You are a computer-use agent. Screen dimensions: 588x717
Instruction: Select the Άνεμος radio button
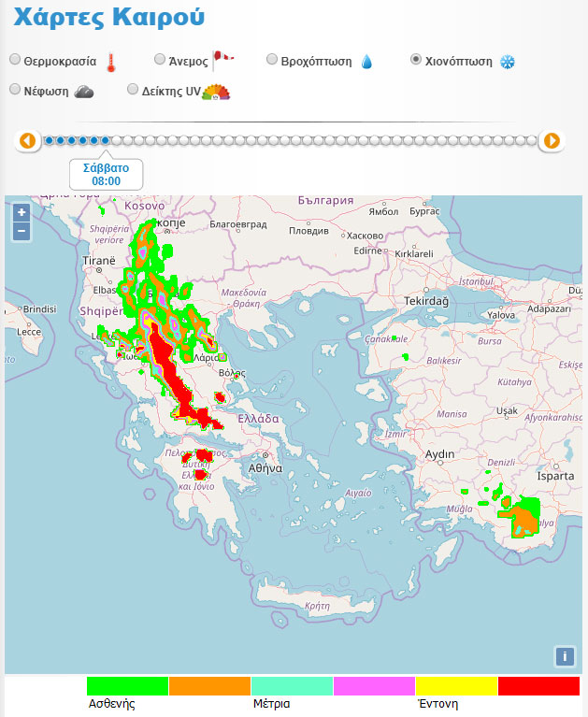click(x=160, y=59)
